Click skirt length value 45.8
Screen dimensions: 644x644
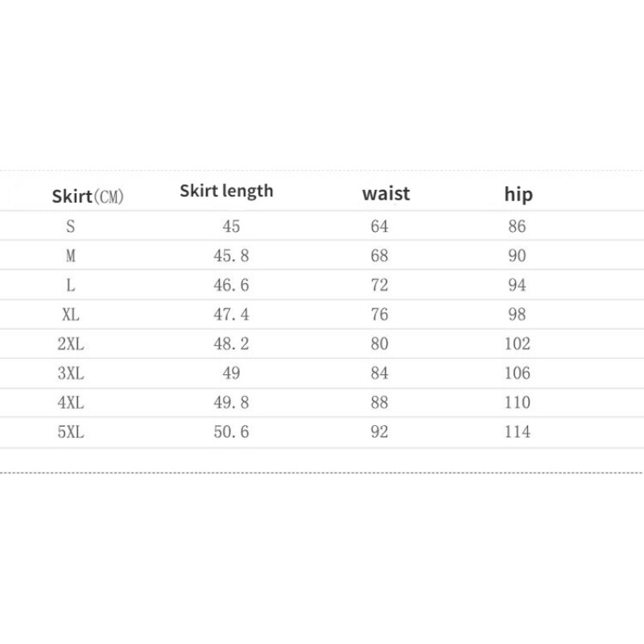pyautogui.click(x=231, y=256)
